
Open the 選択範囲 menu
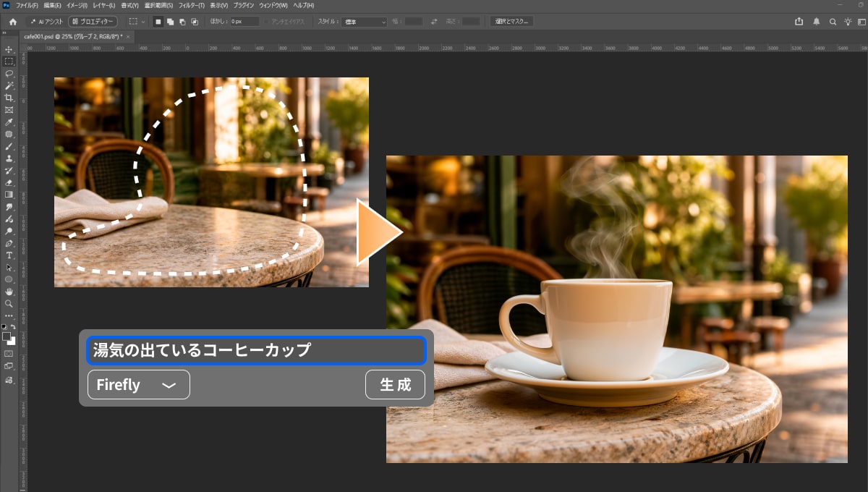tap(160, 5)
